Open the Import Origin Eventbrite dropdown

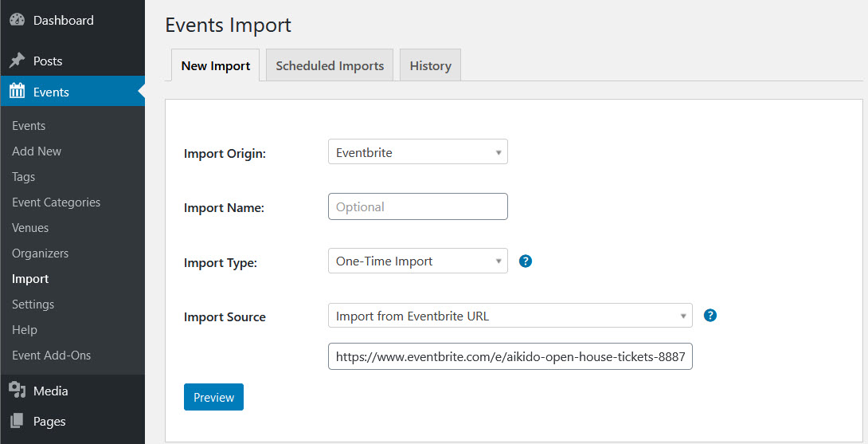417,152
